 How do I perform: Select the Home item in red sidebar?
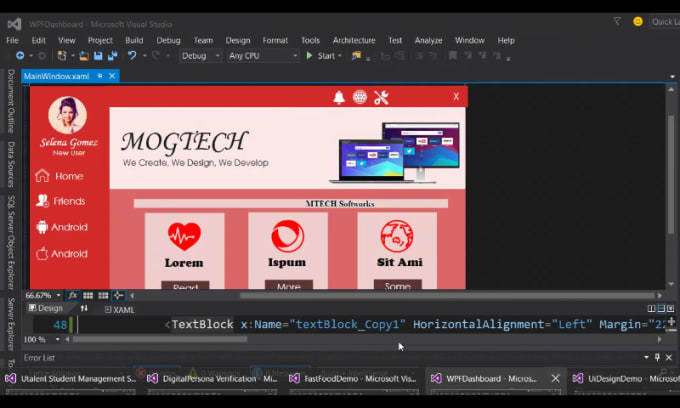(x=59, y=176)
